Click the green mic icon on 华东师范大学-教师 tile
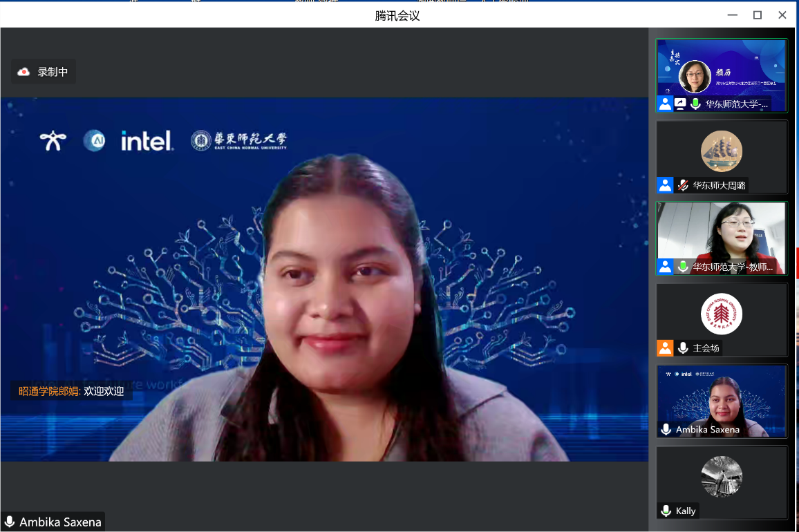The width and height of the screenshot is (799, 532). point(683,267)
